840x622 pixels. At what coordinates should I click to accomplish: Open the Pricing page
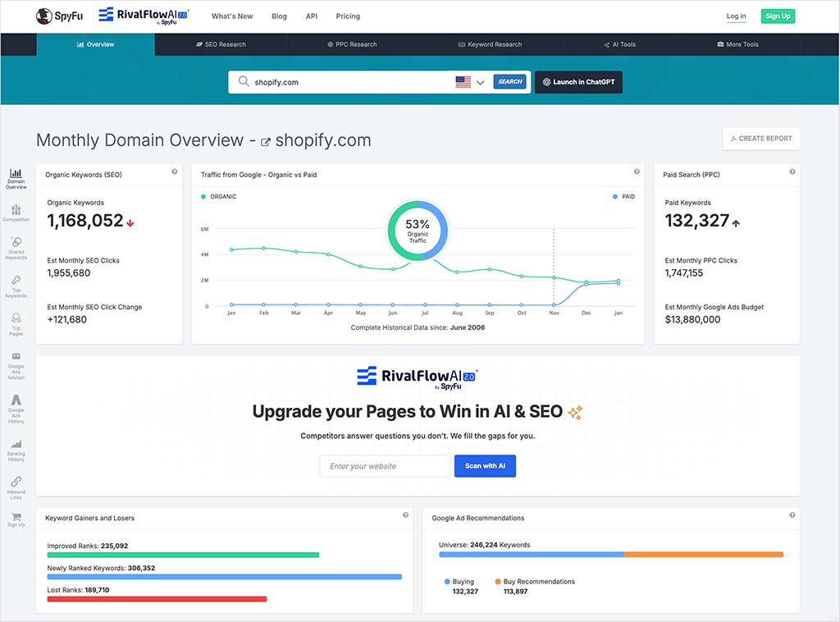coord(347,16)
